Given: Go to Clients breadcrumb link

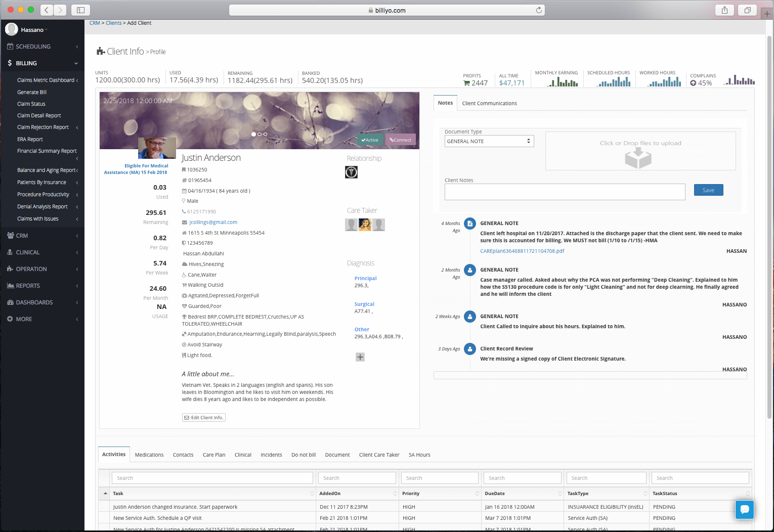Looking at the screenshot, I should 114,23.
